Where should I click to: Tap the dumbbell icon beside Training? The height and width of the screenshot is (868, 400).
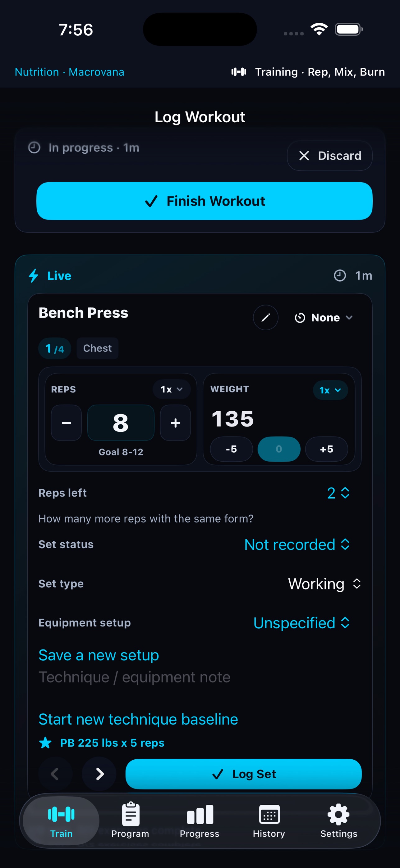[x=239, y=72]
